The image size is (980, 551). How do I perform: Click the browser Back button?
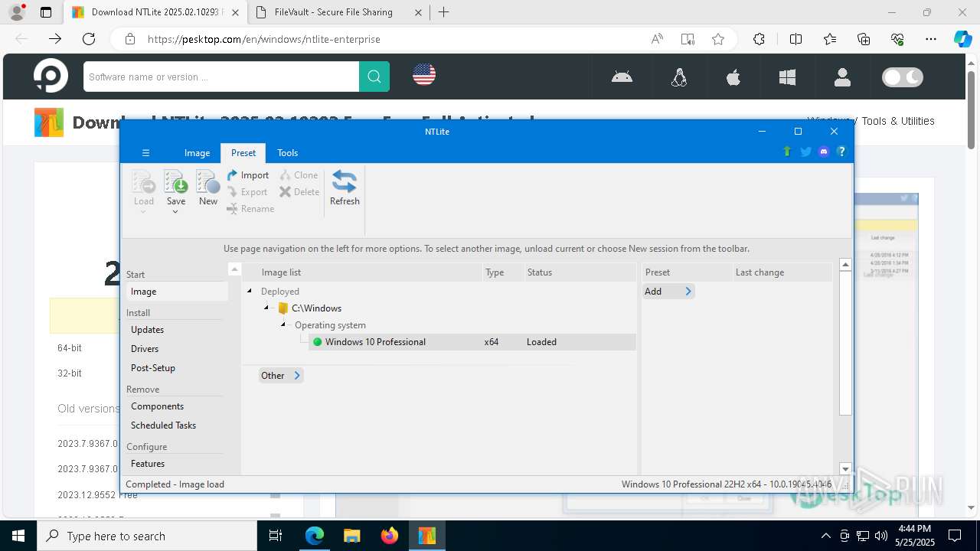[x=21, y=39]
